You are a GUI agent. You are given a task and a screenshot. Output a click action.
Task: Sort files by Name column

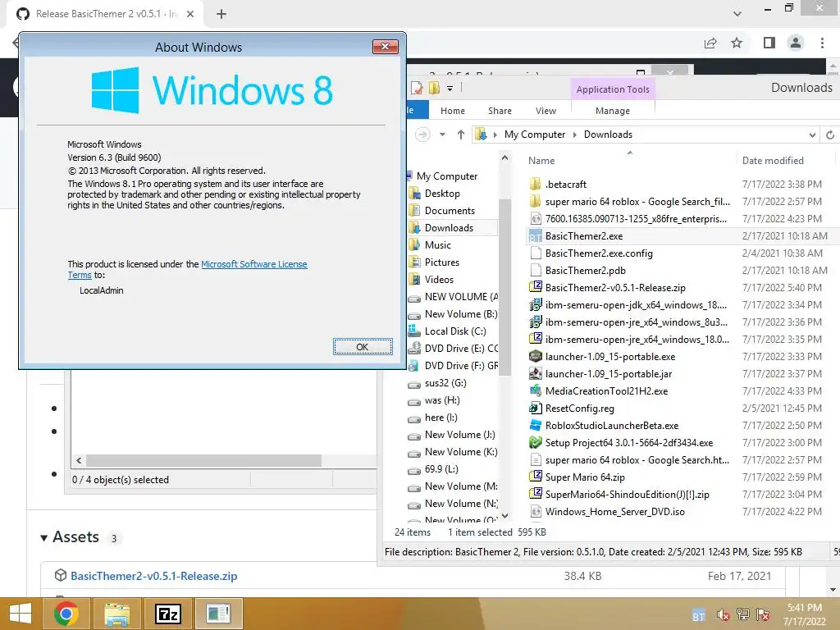(x=541, y=161)
